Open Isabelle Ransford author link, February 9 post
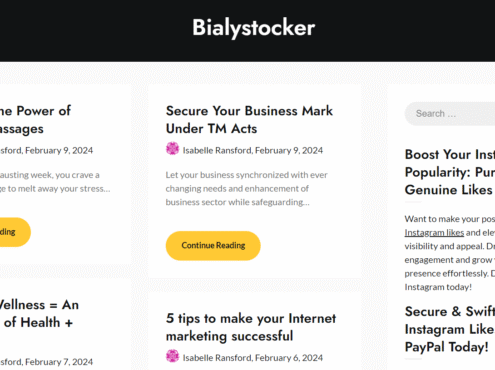The height and width of the screenshot is (370, 495). 217,150
